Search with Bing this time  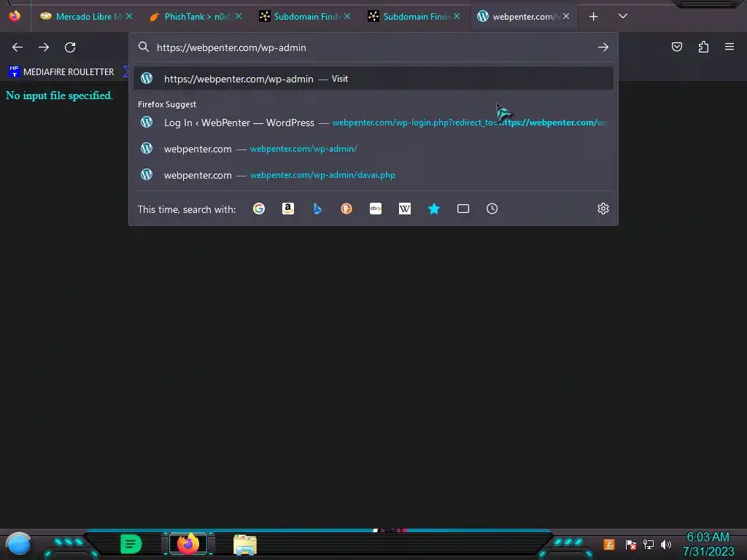pyautogui.click(x=317, y=209)
